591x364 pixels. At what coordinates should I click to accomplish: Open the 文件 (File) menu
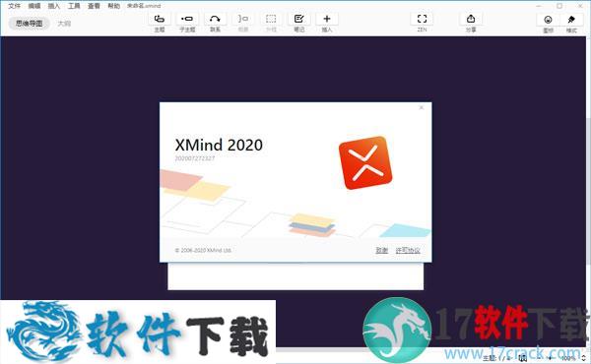pyautogui.click(x=15, y=6)
